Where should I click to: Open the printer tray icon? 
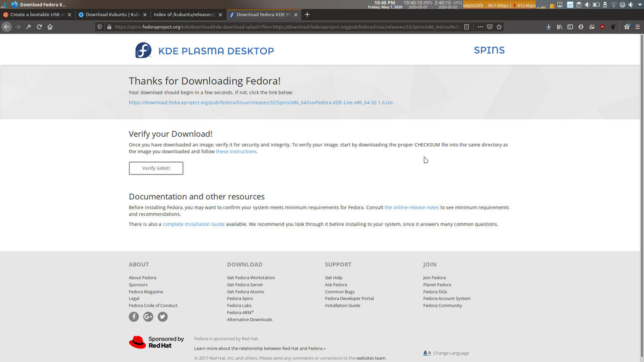click(623, 5)
